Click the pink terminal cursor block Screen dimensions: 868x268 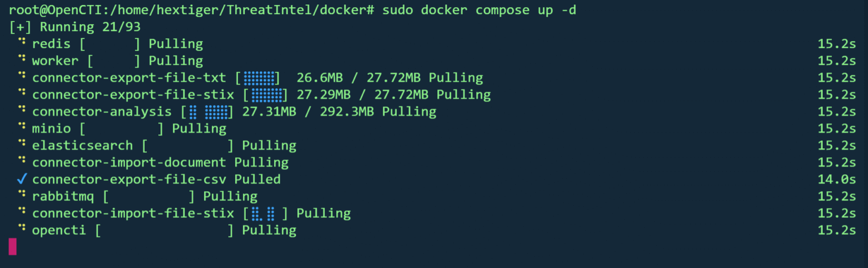point(12,247)
